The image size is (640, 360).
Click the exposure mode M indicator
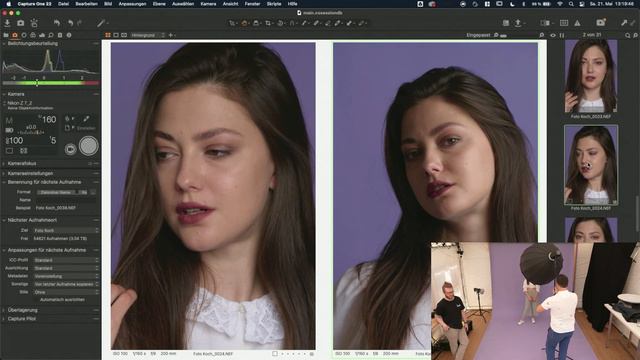click(x=9, y=120)
